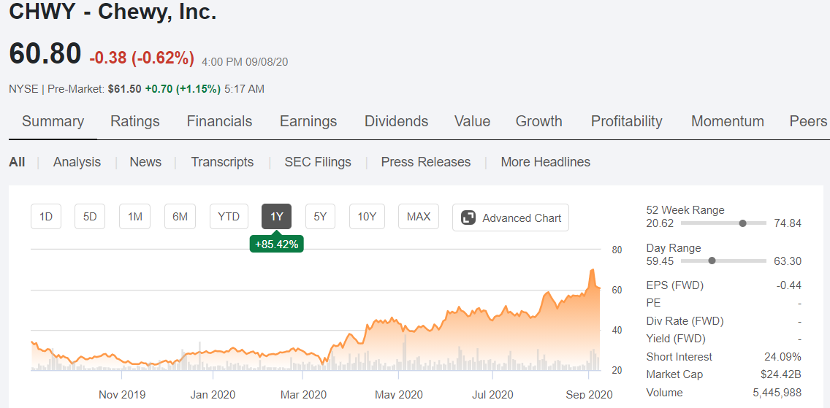Select the 10Y chart period
The width and height of the screenshot is (830, 408).
pyautogui.click(x=367, y=217)
